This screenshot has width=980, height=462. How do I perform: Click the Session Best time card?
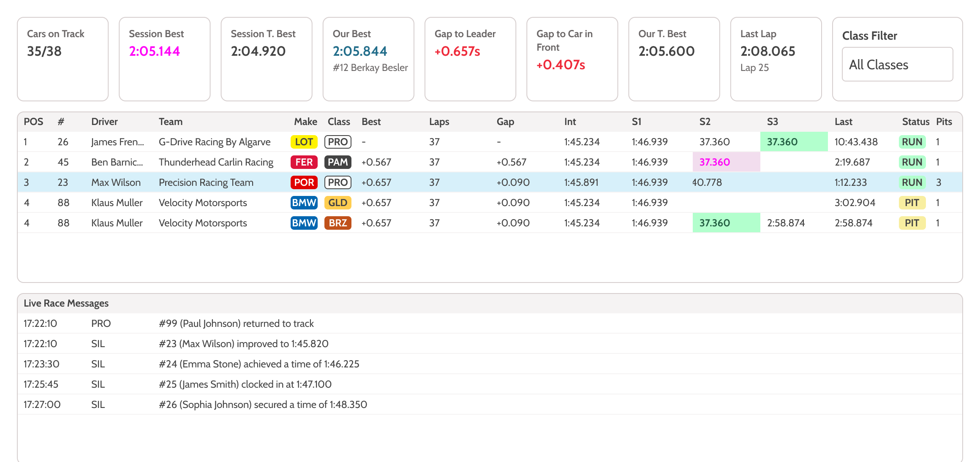point(164,59)
